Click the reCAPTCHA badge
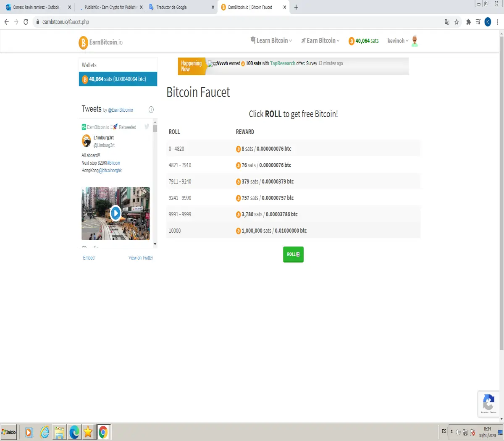This screenshot has height=441, width=504. [x=488, y=404]
